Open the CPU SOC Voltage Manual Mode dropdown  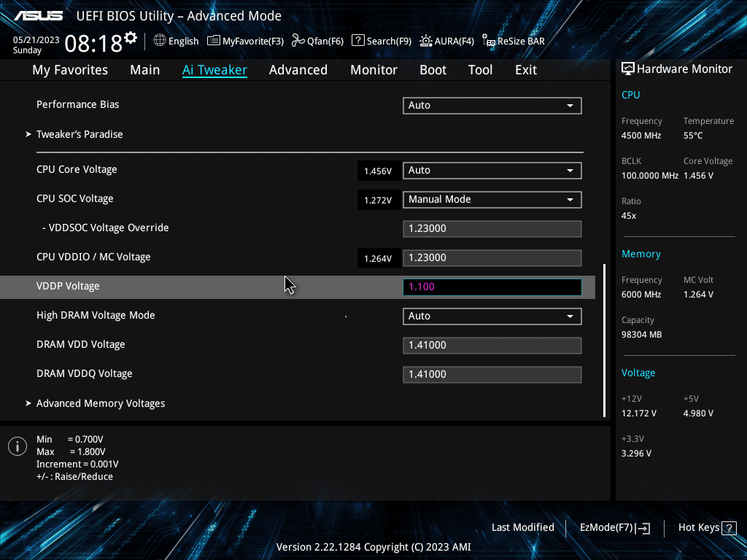492,200
